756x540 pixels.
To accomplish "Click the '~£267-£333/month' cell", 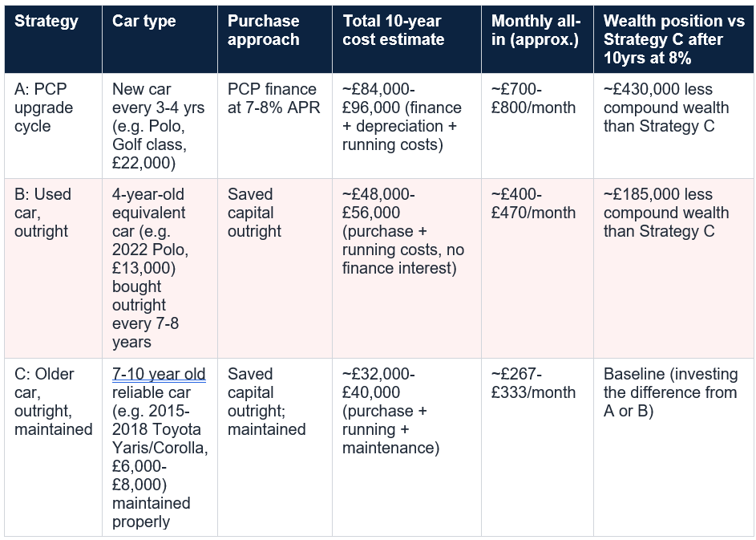I will (538, 447).
